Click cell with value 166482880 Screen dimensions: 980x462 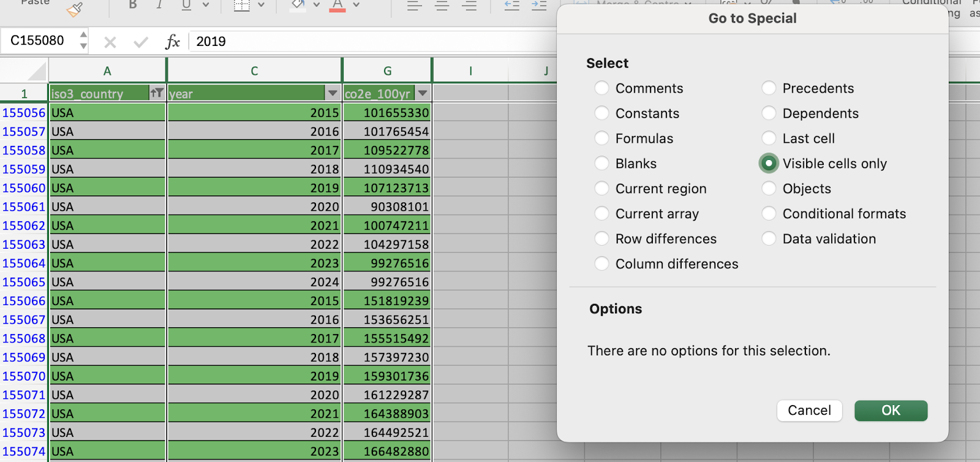pos(387,452)
